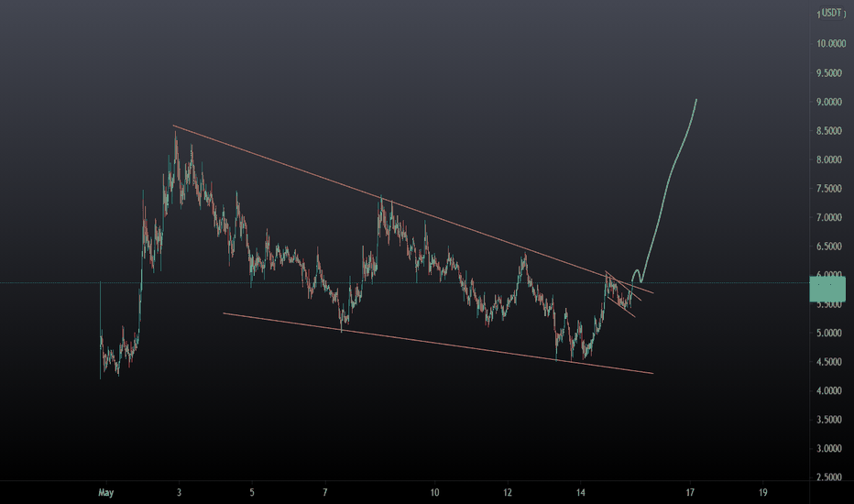The width and height of the screenshot is (854, 504).
Task: Click the 4.5000 price axis label
Action: [x=828, y=362]
